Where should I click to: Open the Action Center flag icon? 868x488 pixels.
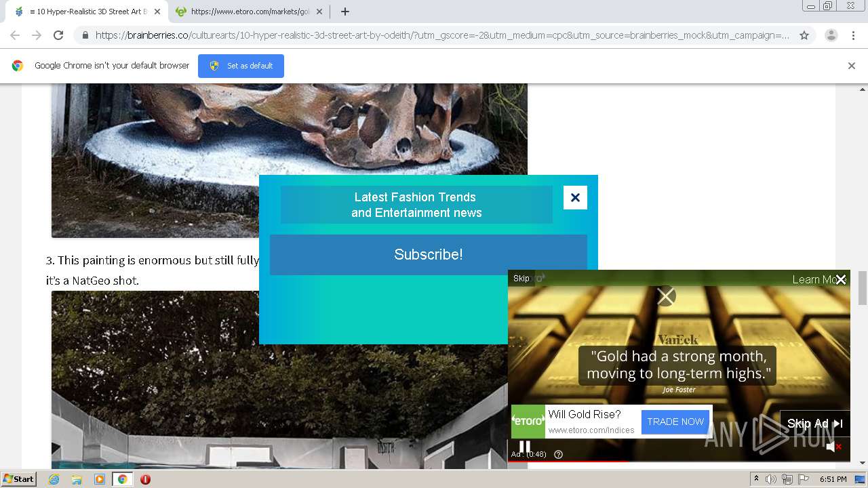pyautogui.click(x=804, y=479)
